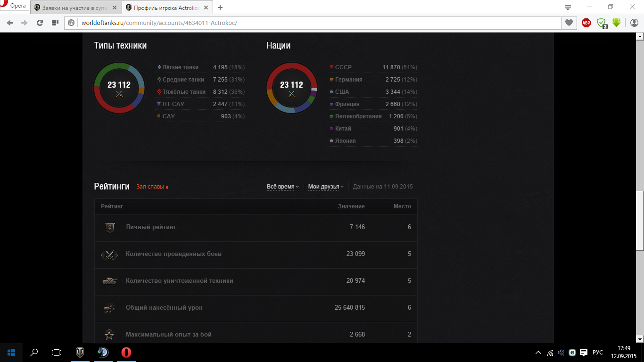Click the Общий нанесённый урон icon
This screenshot has width=644, height=362.
(x=109, y=308)
